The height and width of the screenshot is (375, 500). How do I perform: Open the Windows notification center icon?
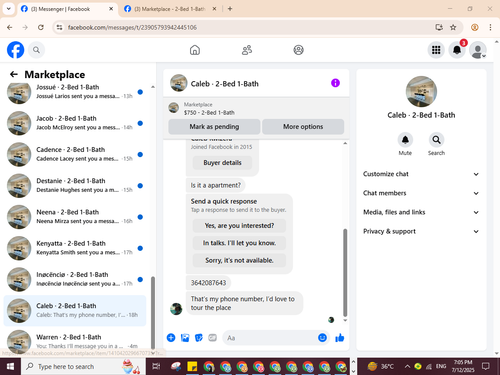tap(486, 366)
